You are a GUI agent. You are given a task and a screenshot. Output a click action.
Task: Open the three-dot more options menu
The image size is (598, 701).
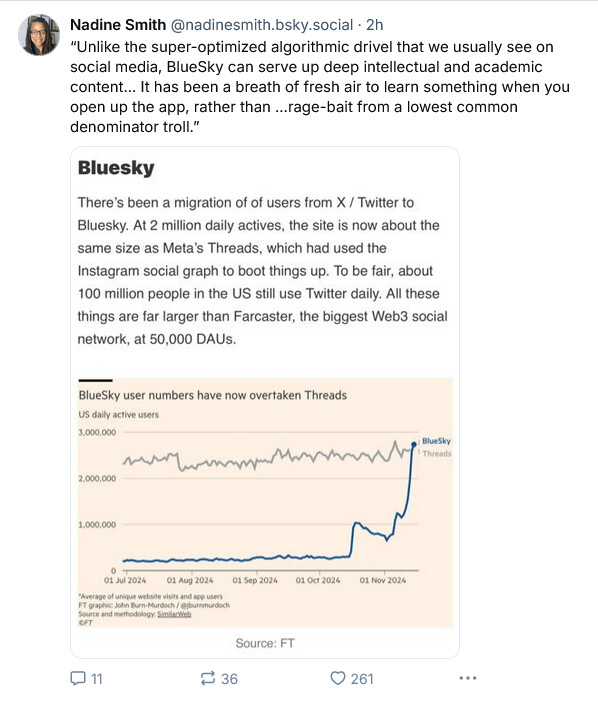(467, 678)
